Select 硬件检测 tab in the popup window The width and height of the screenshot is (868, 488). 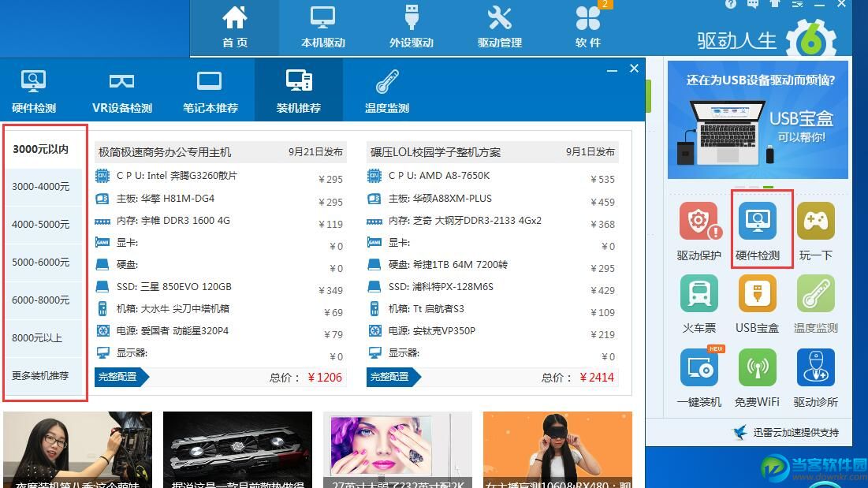34,91
